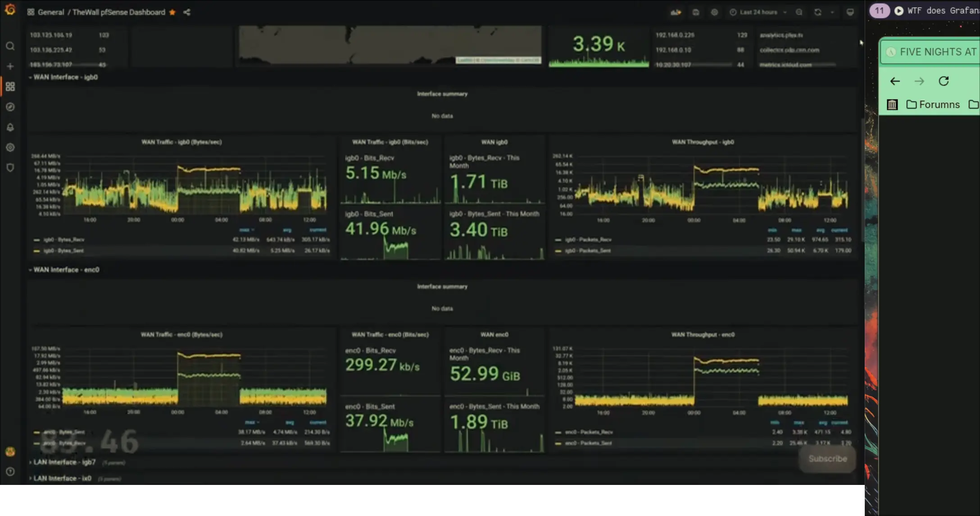Open the Configuration gear in sidebar
The height and width of the screenshot is (516, 980).
[10, 148]
